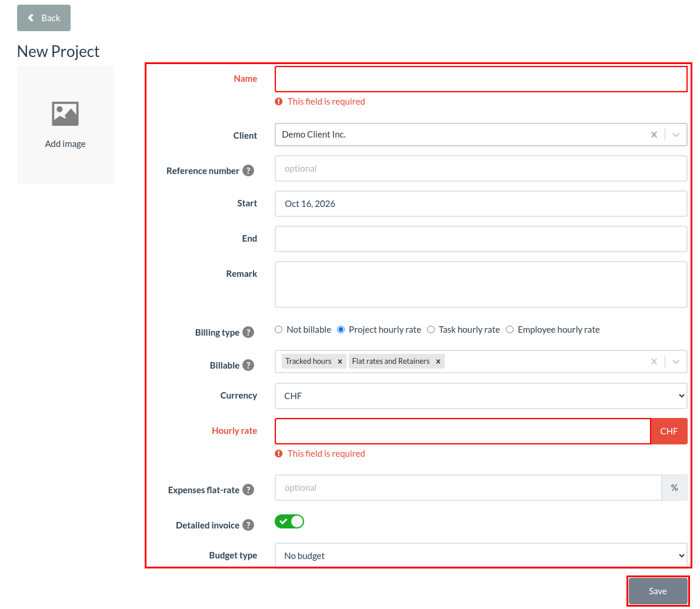Click the Name error message text
This screenshot has width=700, height=609.
click(x=326, y=102)
